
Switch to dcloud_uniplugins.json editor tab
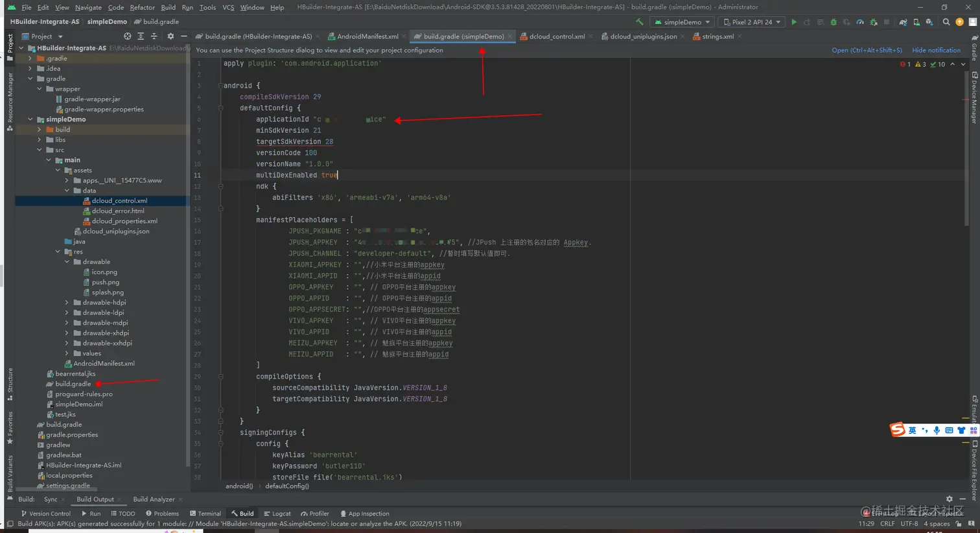[643, 36]
